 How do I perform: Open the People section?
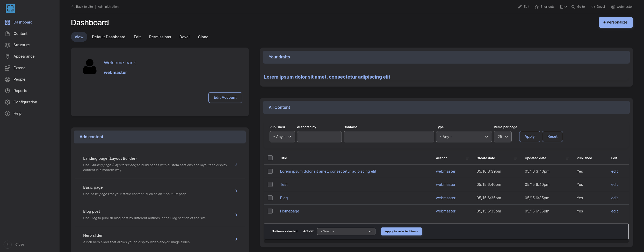pyautogui.click(x=19, y=79)
